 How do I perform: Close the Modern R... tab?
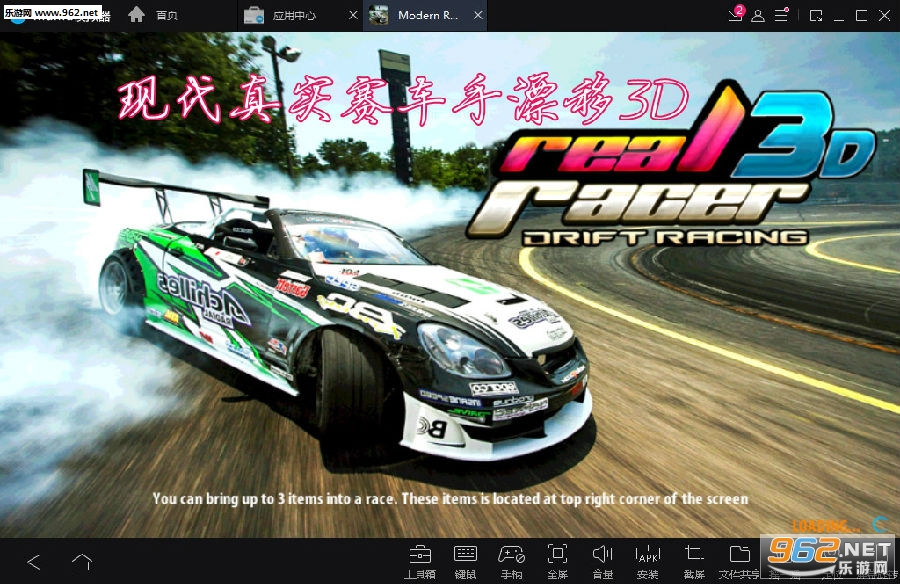(478, 16)
